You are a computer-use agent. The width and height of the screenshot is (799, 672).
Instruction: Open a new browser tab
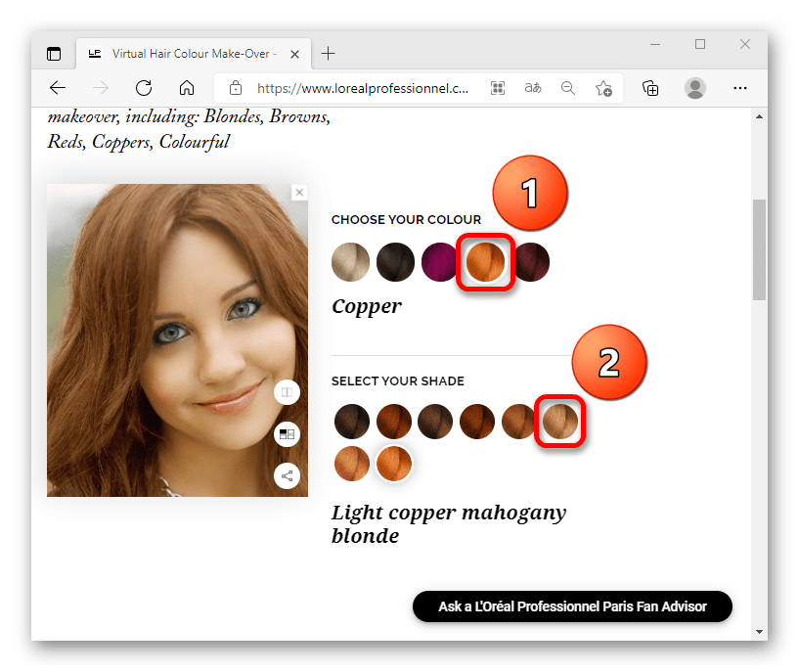click(x=329, y=53)
